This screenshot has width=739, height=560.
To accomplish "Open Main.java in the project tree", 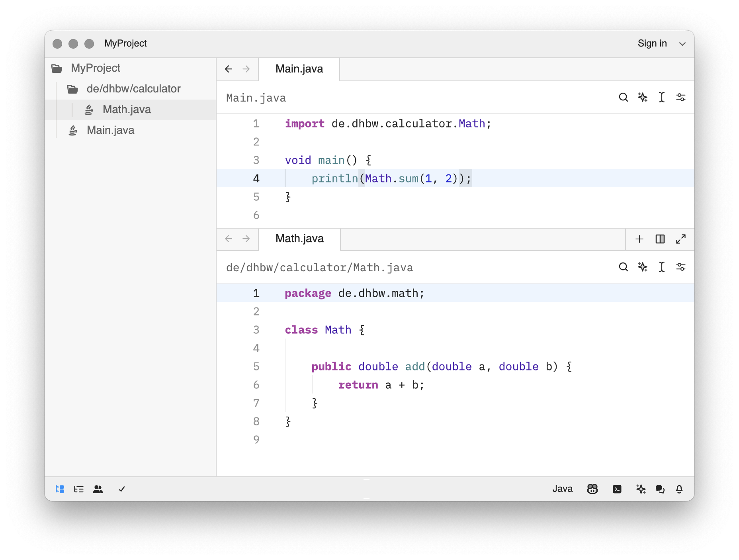I will click(x=110, y=130).
